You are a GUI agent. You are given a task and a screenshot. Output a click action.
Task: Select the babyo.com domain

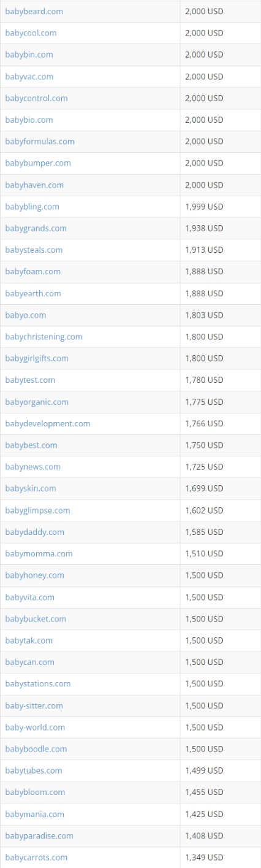click(x=26, y=315)
